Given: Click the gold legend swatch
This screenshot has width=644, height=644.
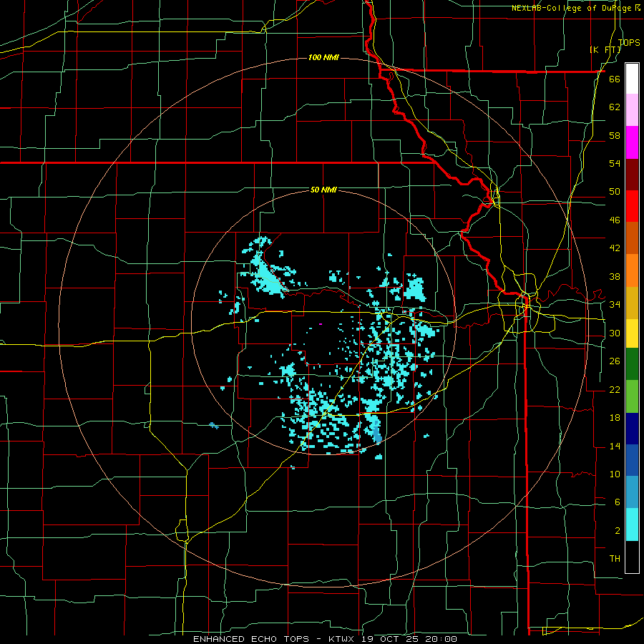Looking at the screenshot, I should (x=632, y=303).
